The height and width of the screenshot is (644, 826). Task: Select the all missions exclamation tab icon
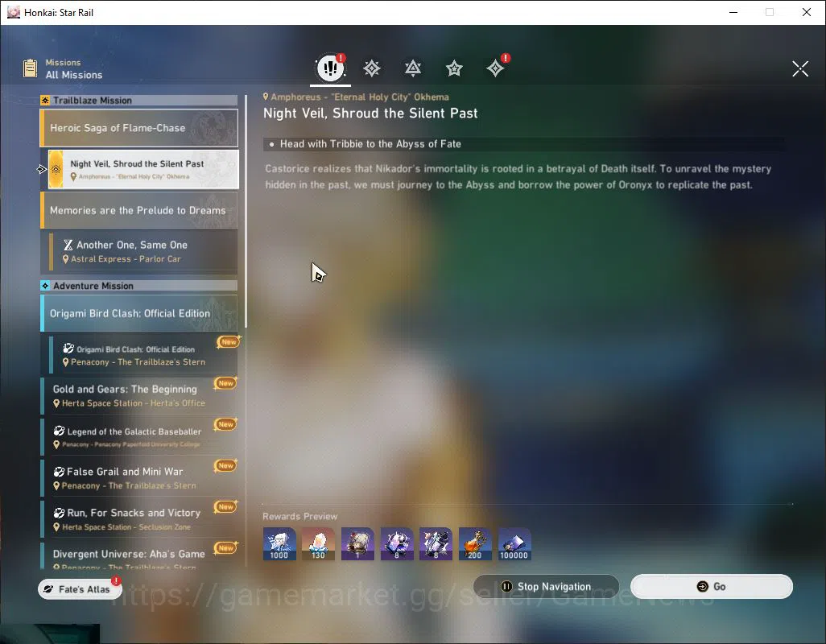coord(330,68)
